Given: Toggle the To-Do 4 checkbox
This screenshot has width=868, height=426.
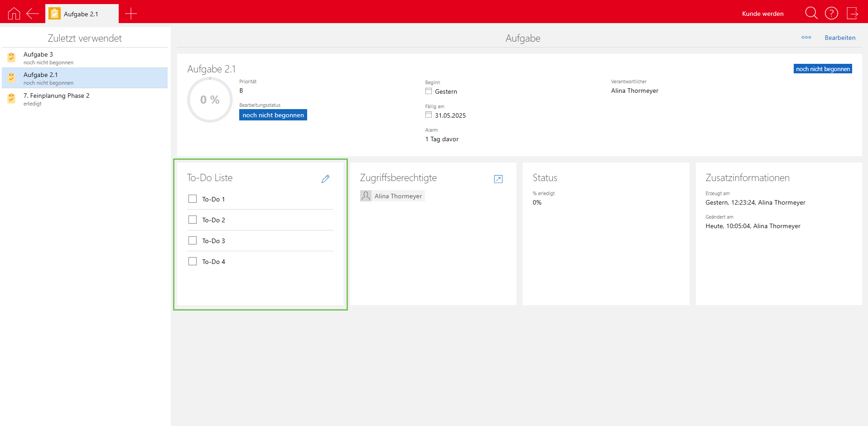Looking at the screenshot, I should point(193,261).
